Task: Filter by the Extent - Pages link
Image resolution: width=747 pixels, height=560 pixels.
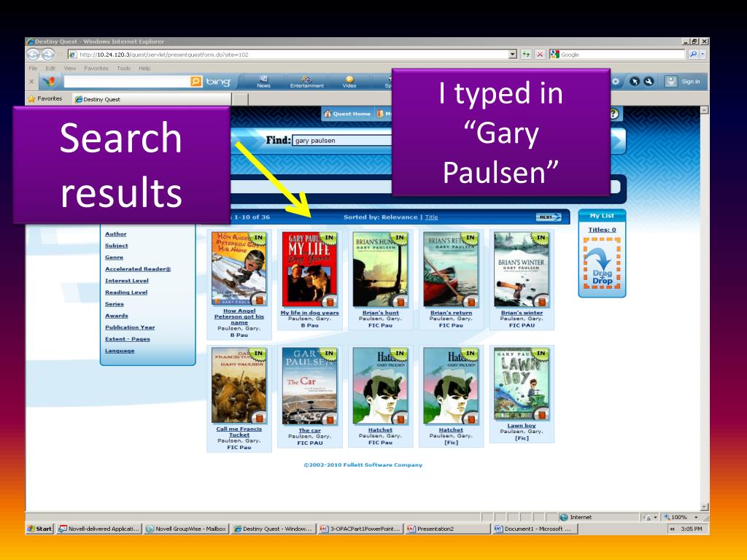Action: point(127,339)
